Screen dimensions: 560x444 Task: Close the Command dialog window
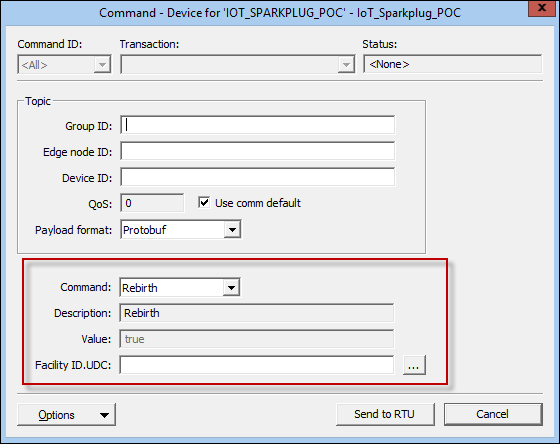tap(542, 8)
